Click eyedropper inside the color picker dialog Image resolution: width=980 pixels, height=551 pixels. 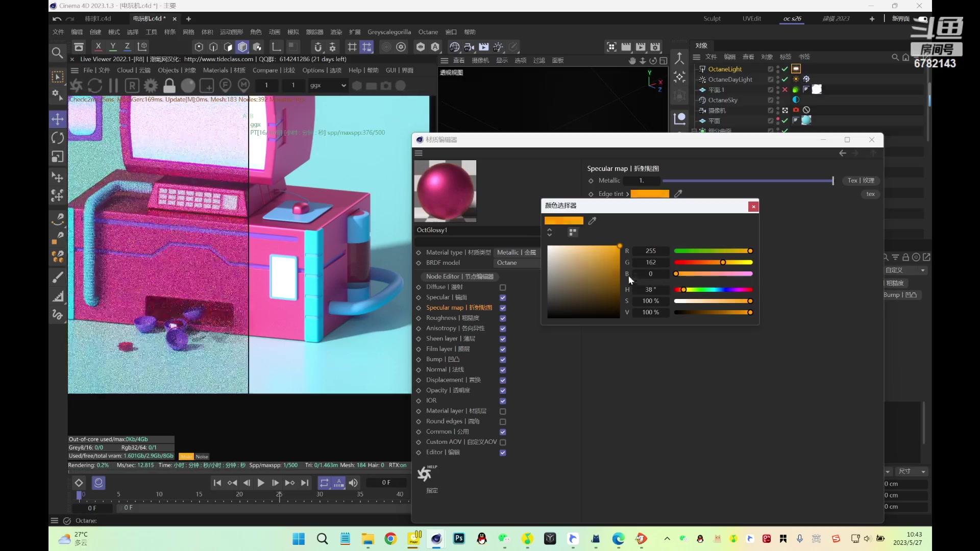coord(592,221)
